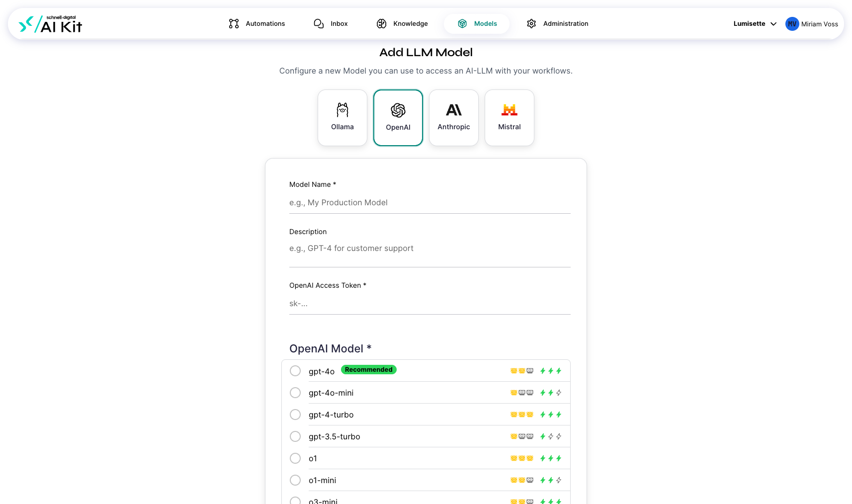Click the Recommended badge next to gpt-4o

tap(369, 370)
